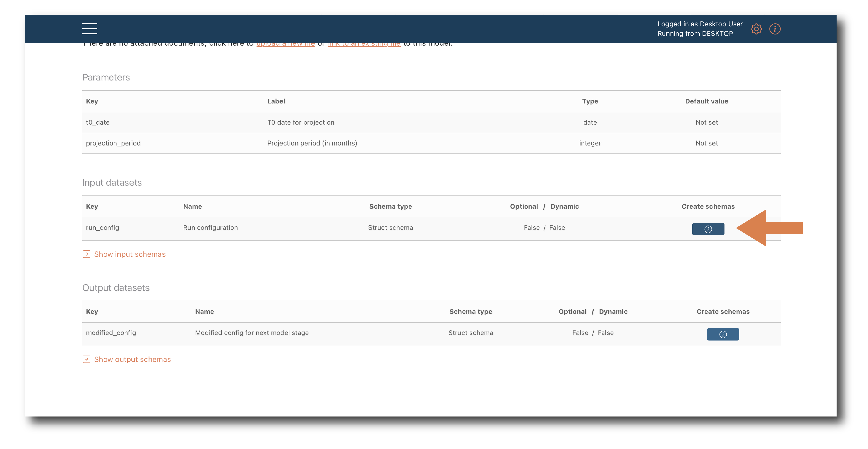This screenshot has width=868, height=449.
Task: Click Struct schema cell in modified_config row
Action: click(x=470, y=333)
